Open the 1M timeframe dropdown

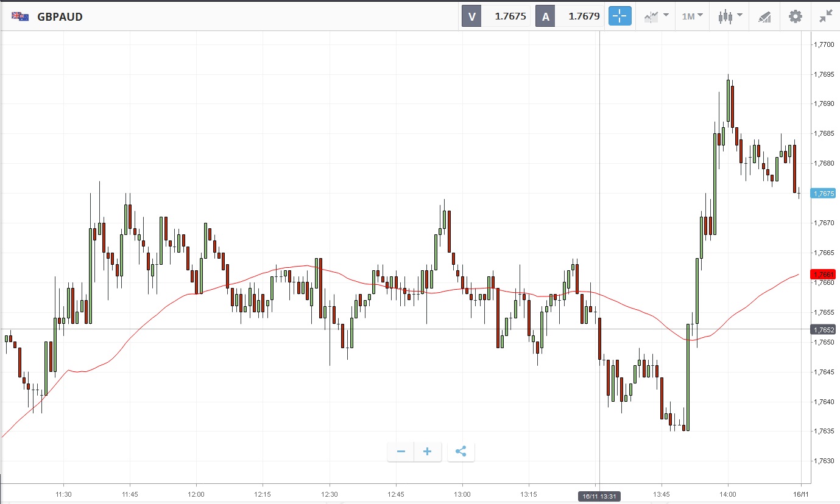692,16
